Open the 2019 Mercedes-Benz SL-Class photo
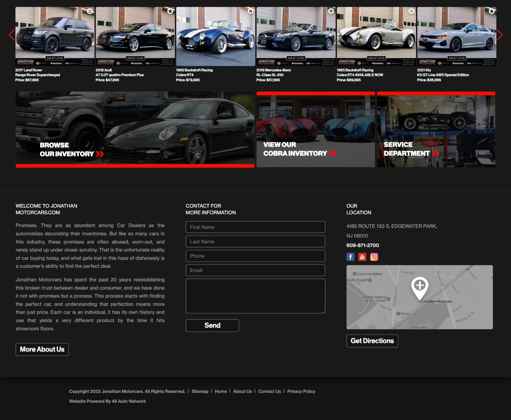The image size is (511, 420). coord(296,36)
